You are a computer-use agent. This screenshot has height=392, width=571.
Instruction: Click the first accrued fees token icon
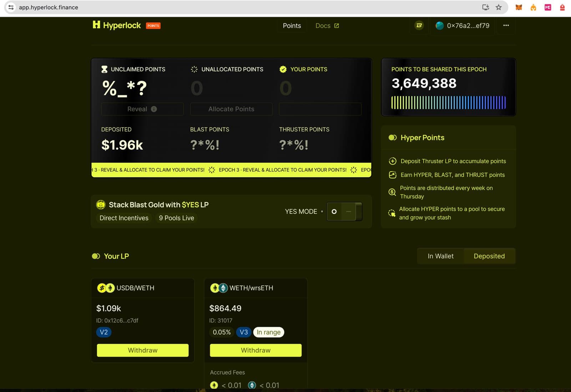(214, 385)
